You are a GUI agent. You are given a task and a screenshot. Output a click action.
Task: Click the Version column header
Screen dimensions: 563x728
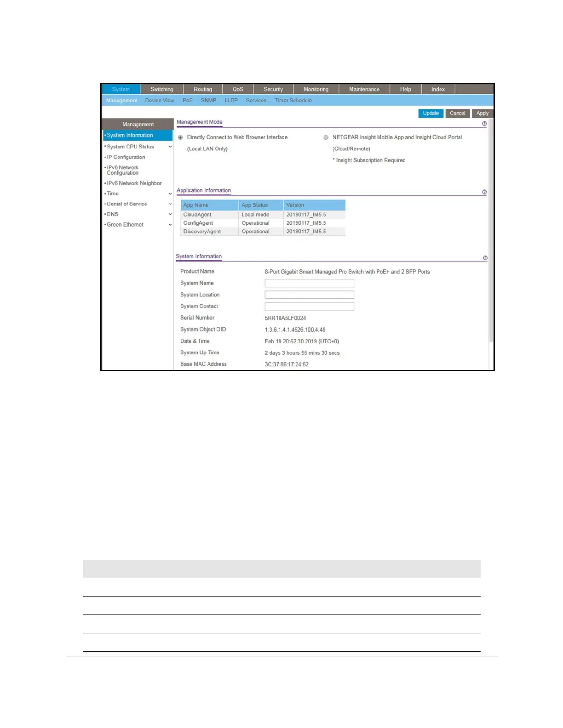tap(314, 205)
